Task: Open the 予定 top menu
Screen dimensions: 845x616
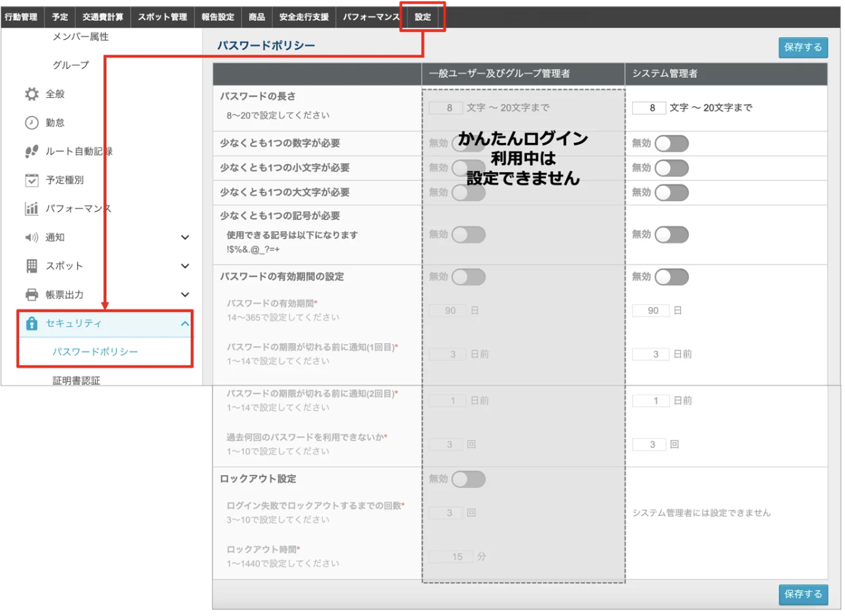Action: 60,17
